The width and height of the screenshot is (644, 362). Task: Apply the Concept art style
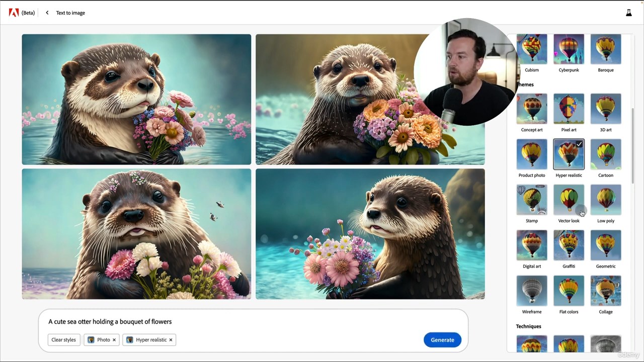point(531,109)
